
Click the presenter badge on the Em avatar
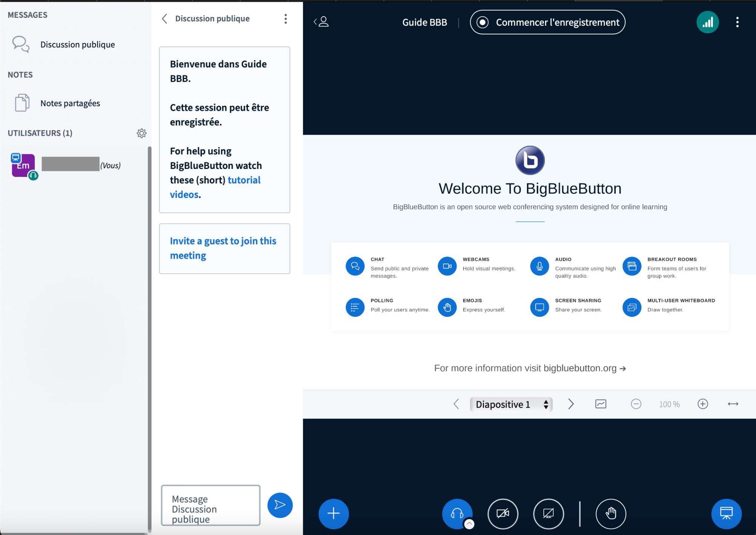click(15, 158)
